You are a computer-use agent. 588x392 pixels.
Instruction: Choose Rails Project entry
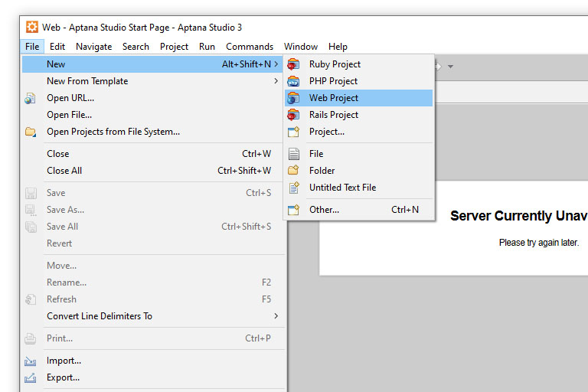pyautogui.click(x=359, y=115)
